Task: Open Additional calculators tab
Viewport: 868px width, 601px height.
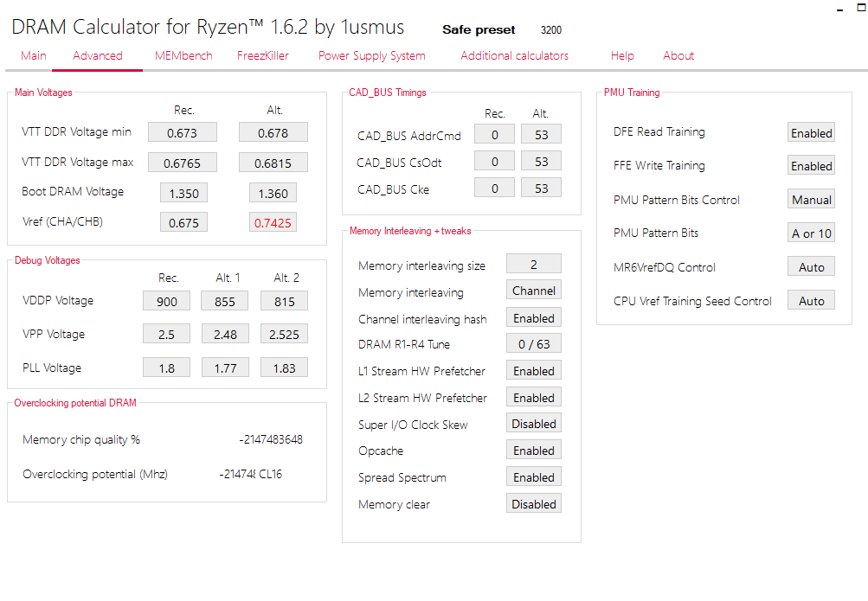Action: [514, 56]
